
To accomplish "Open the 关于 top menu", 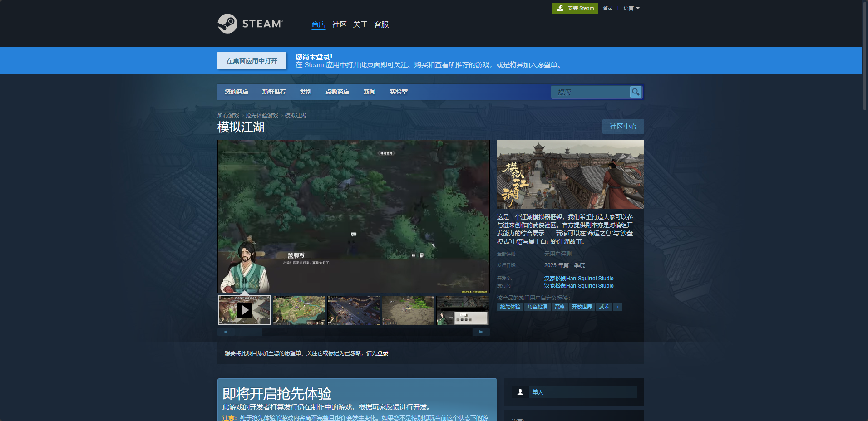I will coord(360,24).
